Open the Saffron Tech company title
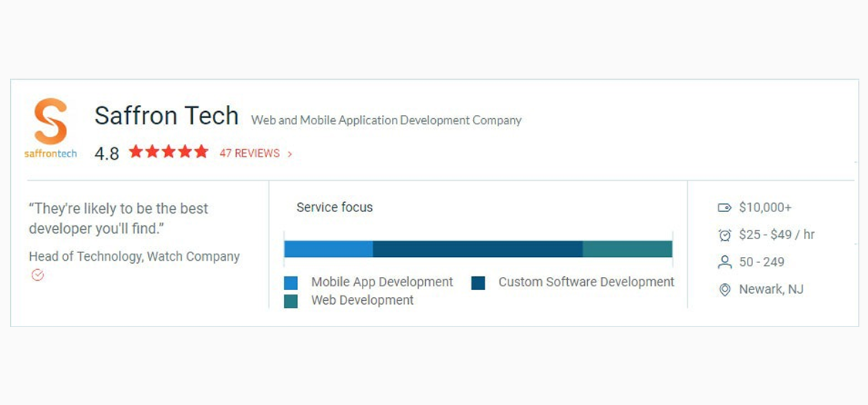The height and width of the screenshot is (405, 868). (x=166, y=116)
